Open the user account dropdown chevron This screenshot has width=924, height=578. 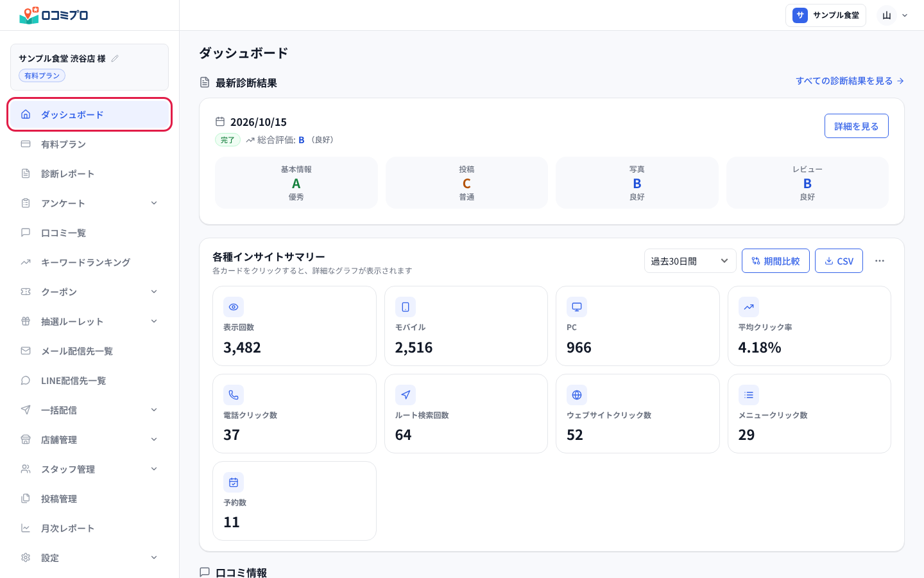coord(905,15)
